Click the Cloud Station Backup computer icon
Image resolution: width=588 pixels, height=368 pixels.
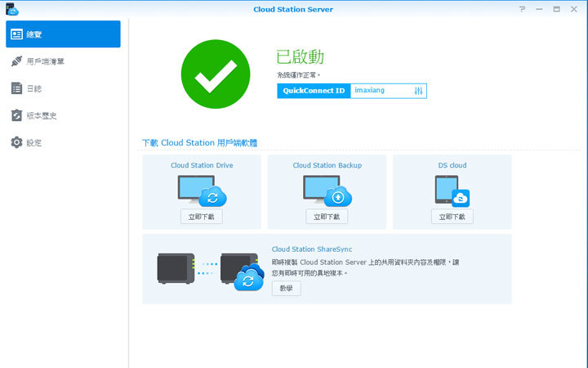tap(327, 191)
